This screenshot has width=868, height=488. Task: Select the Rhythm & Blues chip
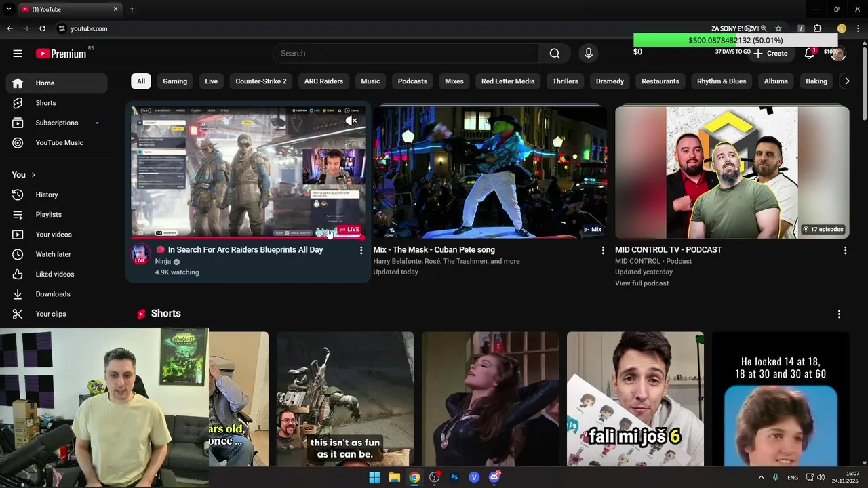coord(722,81)
